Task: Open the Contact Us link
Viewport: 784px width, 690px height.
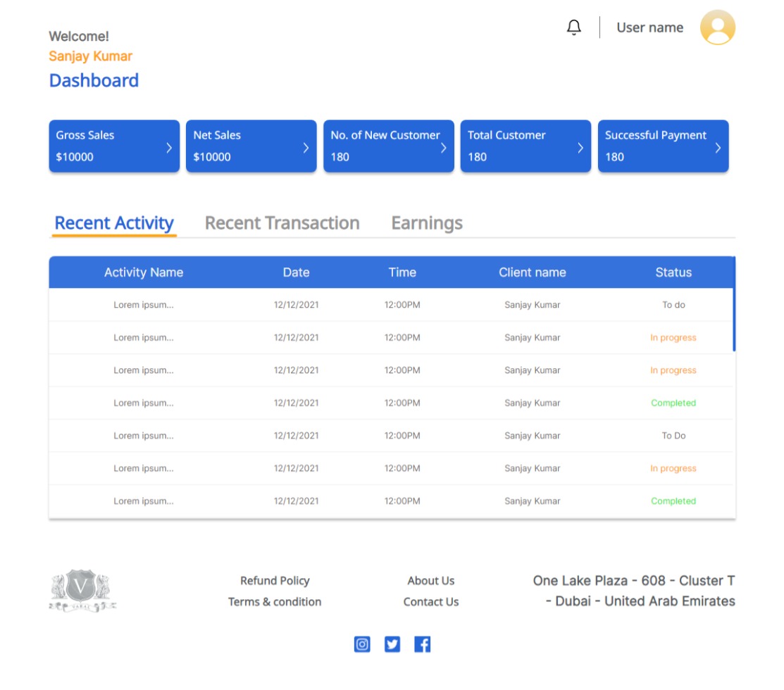Action: coord(430,602)
